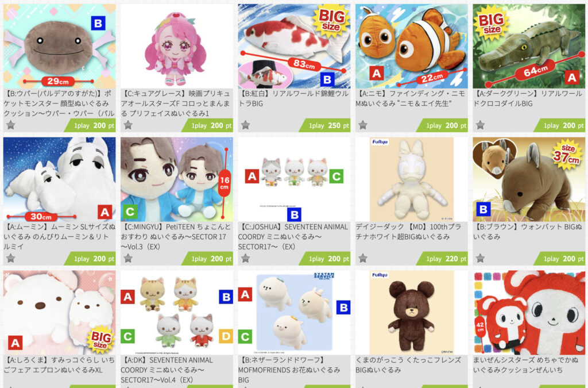588x388 pixels.
Task: Click star icon under Moomin plush
Action: coord(10,258)
